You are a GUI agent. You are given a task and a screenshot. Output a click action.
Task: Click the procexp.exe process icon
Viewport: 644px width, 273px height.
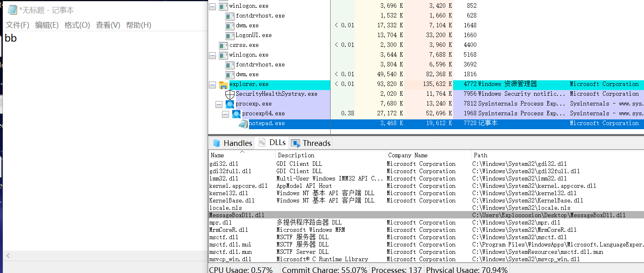(230, 104)
